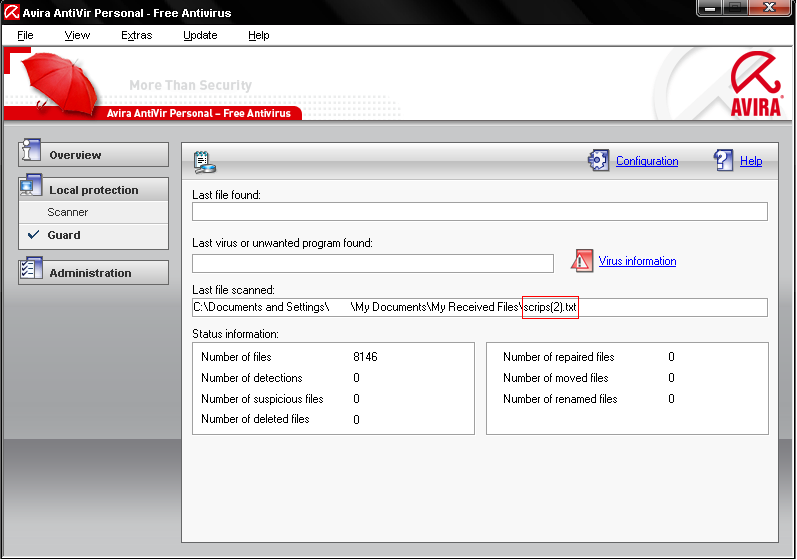The width and height of the screenshot is (797, 560).
Task: Open the Help menu
Action: pos(259,35)
